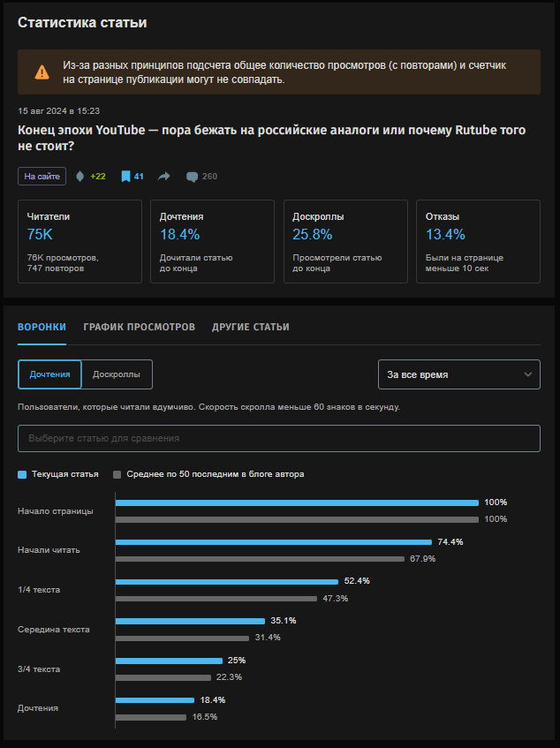Click the bookmark icon showing 41
The width and height of the screenshot is (560, 748).
pyautogui.click(x=126, y=177)
